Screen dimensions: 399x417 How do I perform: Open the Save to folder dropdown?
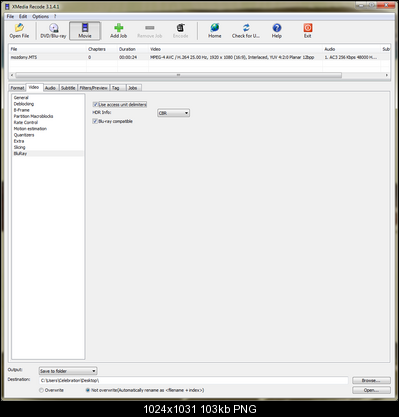pos(68,371)
